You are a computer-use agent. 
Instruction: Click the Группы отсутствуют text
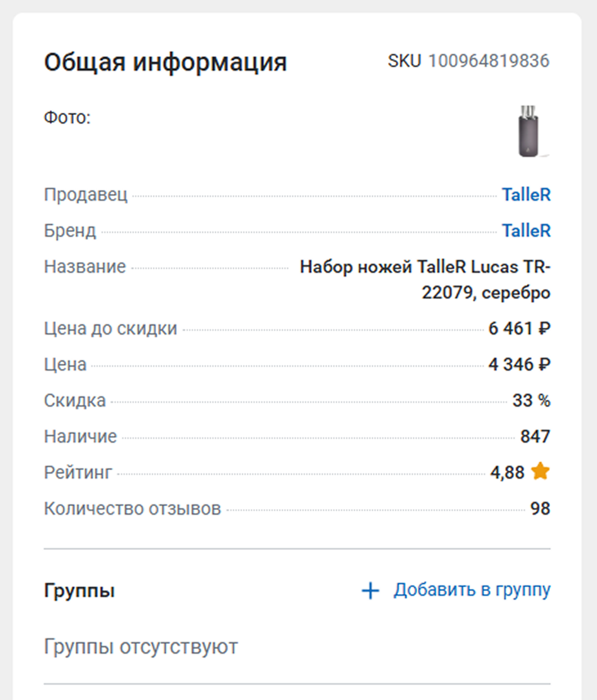click(x=141, y=647)
